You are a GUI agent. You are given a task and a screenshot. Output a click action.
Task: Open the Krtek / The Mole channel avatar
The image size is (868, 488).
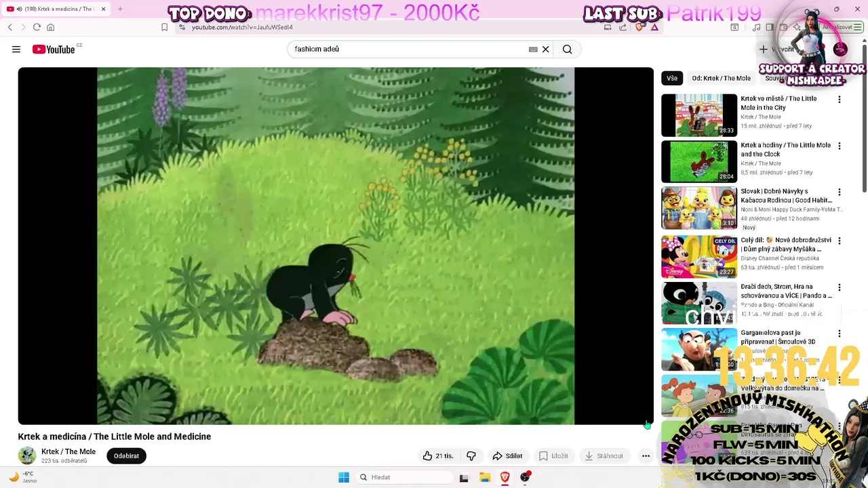(27, 455)
